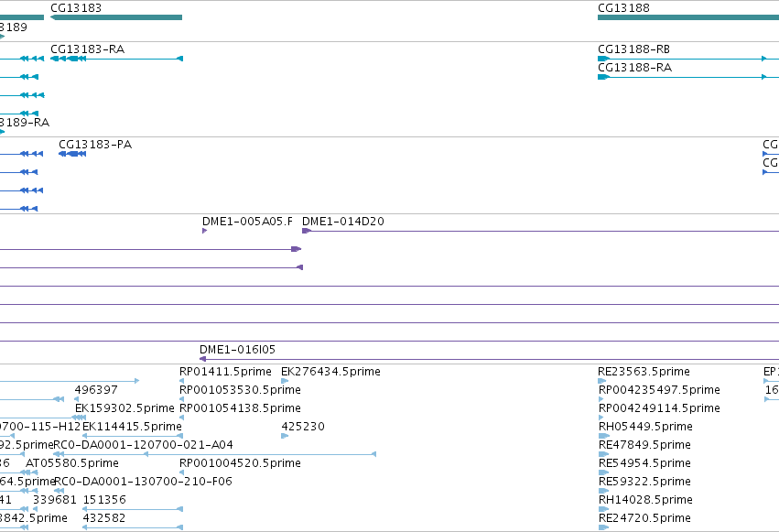
Task: Click the DME1-014D20 clone label
Action: click(343, 222)
